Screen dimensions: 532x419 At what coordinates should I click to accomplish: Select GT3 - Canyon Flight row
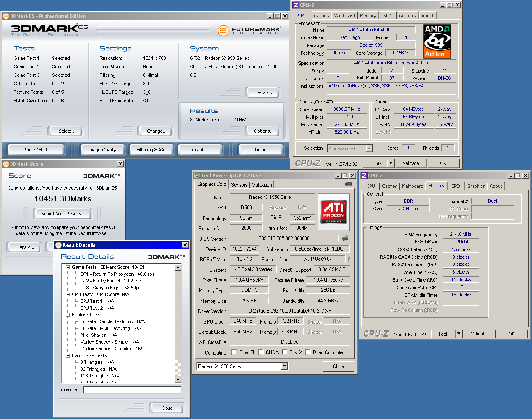(111, 288)
